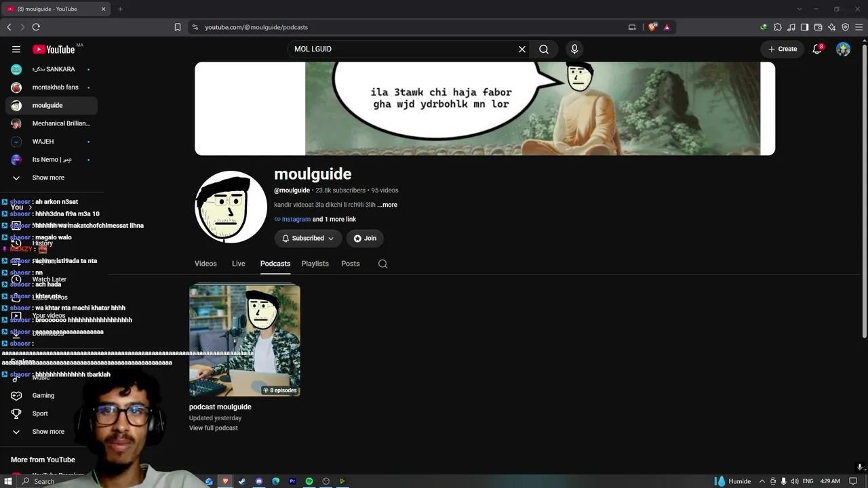This screenshot has width=868, height=488.
Task: Open the notifications bell
Action: tap(817, 49)
